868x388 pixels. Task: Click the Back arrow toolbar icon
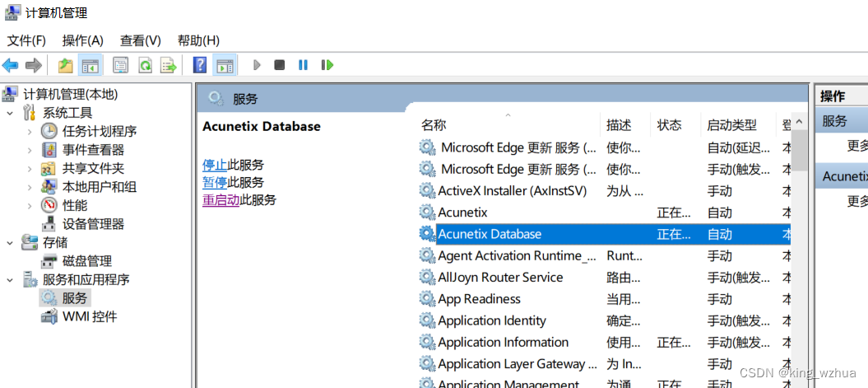10,65
